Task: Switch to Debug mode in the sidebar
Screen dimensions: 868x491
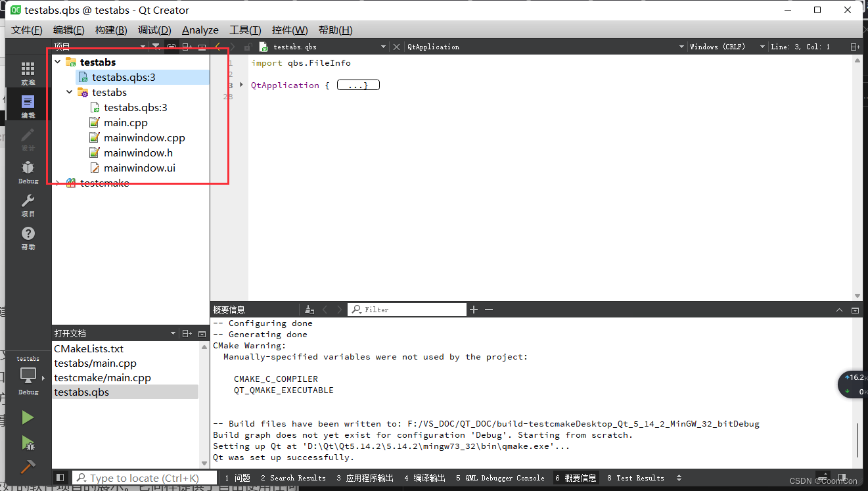Action: [28, 172]
